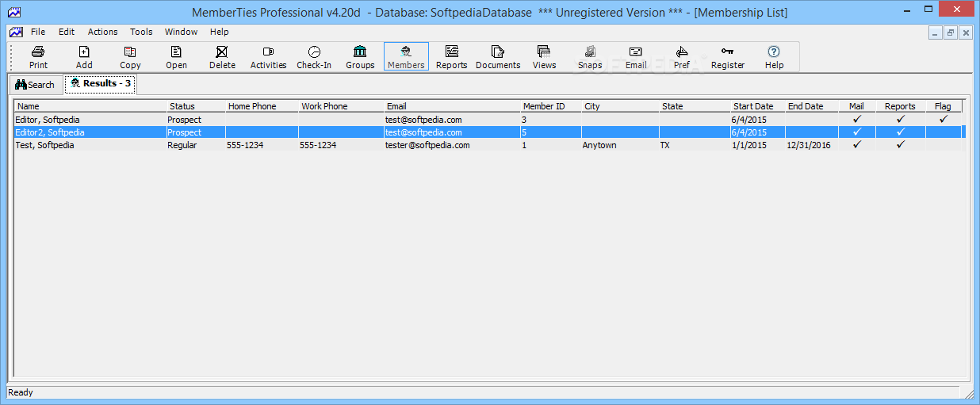Click the City column header
Image resolution: width=980 pixels, height=405 pixels.
620,106
